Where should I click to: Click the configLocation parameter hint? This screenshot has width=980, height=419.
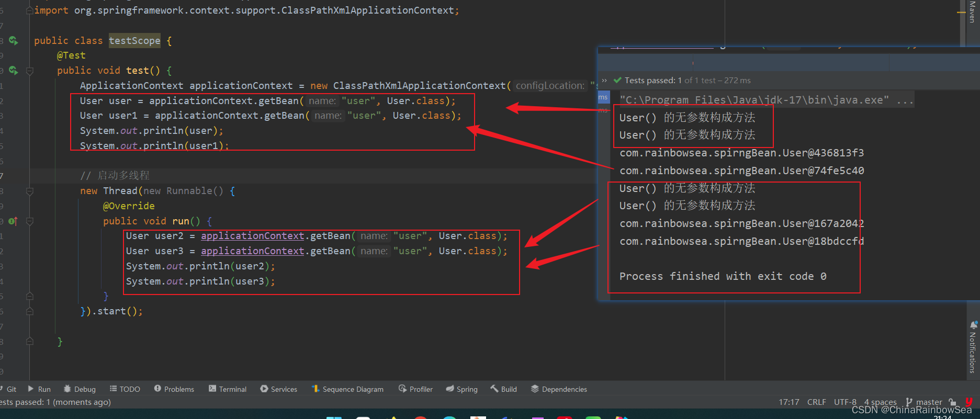[x=550, y=86]
